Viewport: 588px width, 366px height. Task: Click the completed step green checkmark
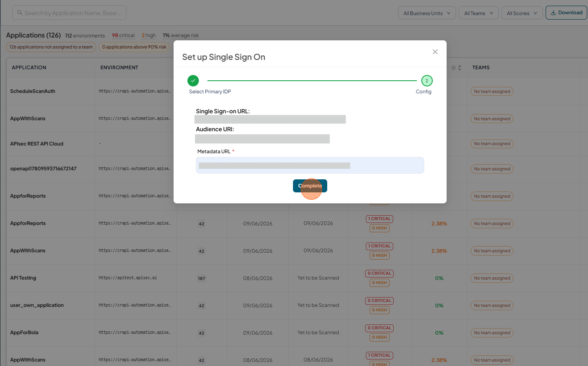point(193,81)
